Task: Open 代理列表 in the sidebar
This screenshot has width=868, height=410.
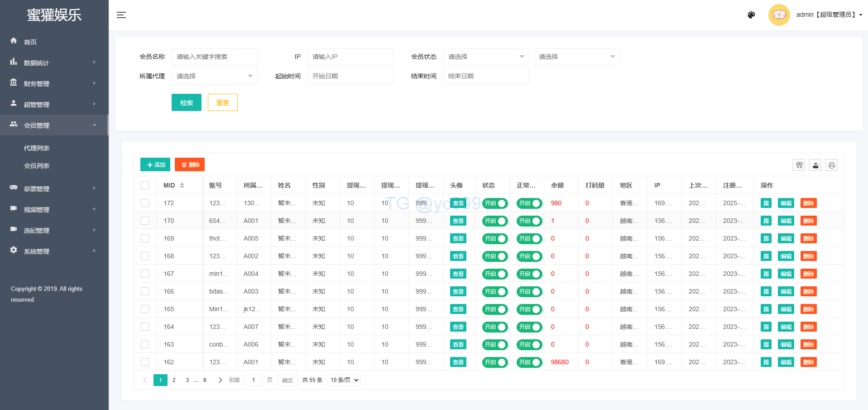Action: [37, 148]
